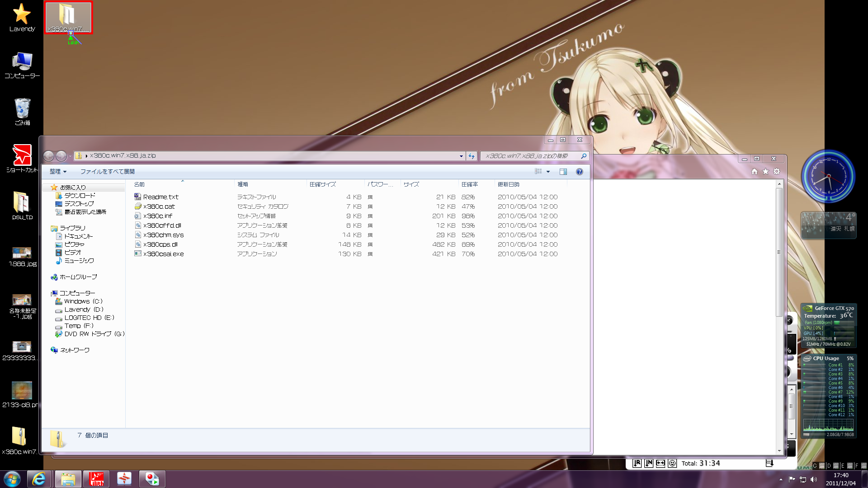Click the R down-arrow icon beside Total
The image size is (868, 488).
tap(637, 463)
